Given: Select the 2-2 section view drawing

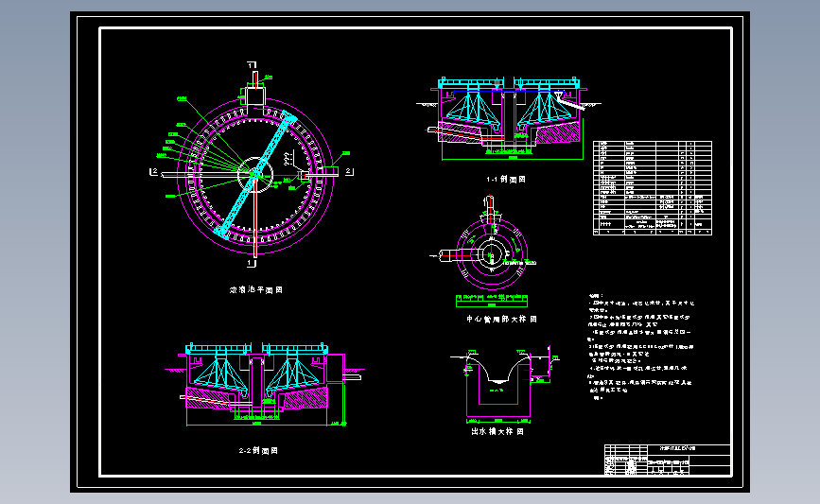Looking at the screenshot, I should (x=264, y=384).
